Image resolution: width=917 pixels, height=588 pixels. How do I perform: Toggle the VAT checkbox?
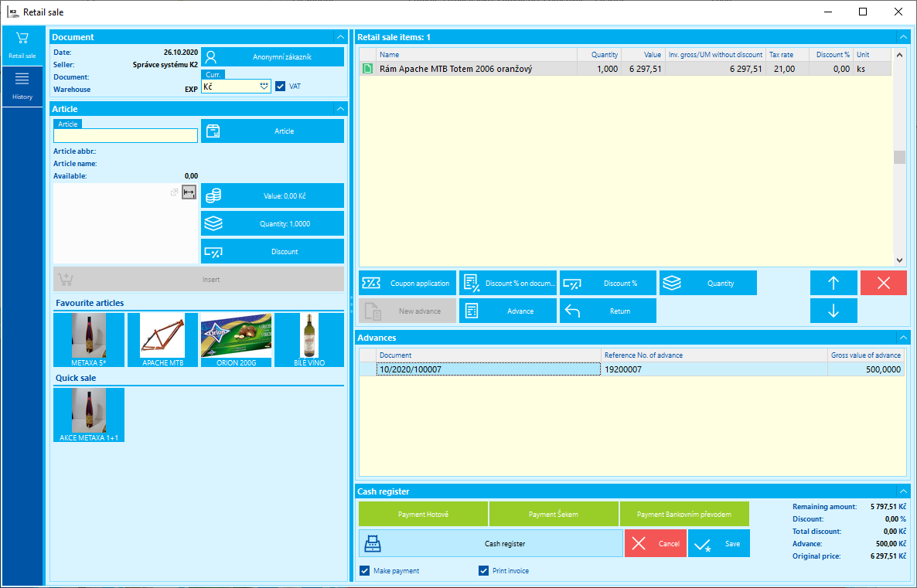click(x=280, y=86)
